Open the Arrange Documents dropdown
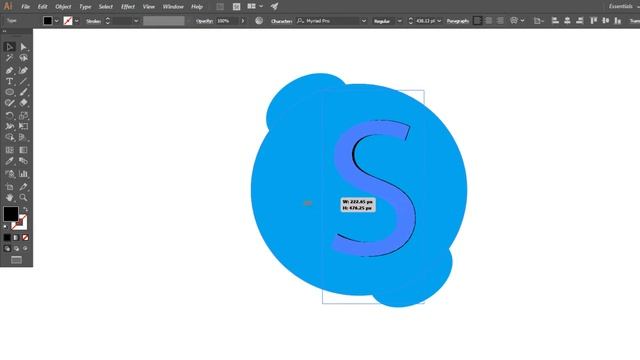Screen dimensions: 640x360 click(x=255, y=7)
